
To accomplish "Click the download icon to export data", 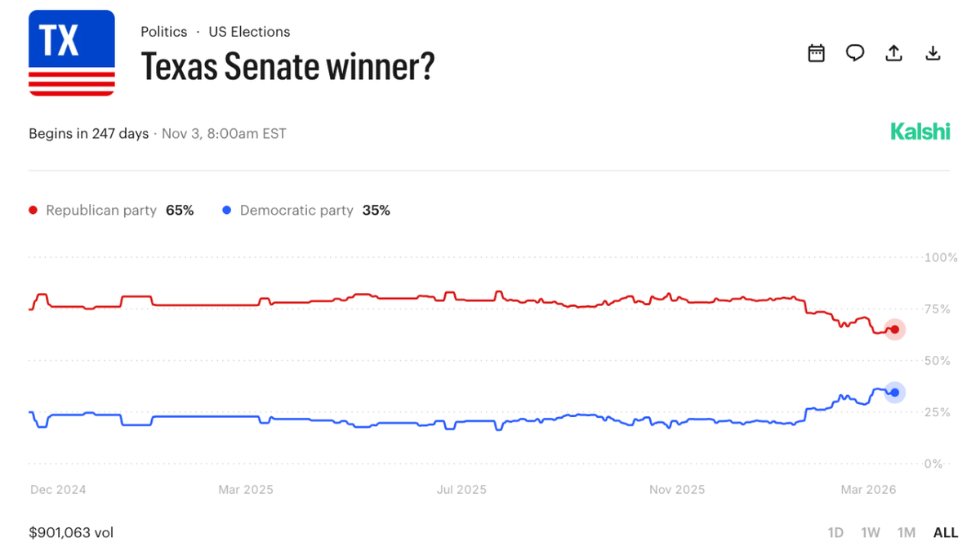I will pyautogui.click(x=933, y=52).
